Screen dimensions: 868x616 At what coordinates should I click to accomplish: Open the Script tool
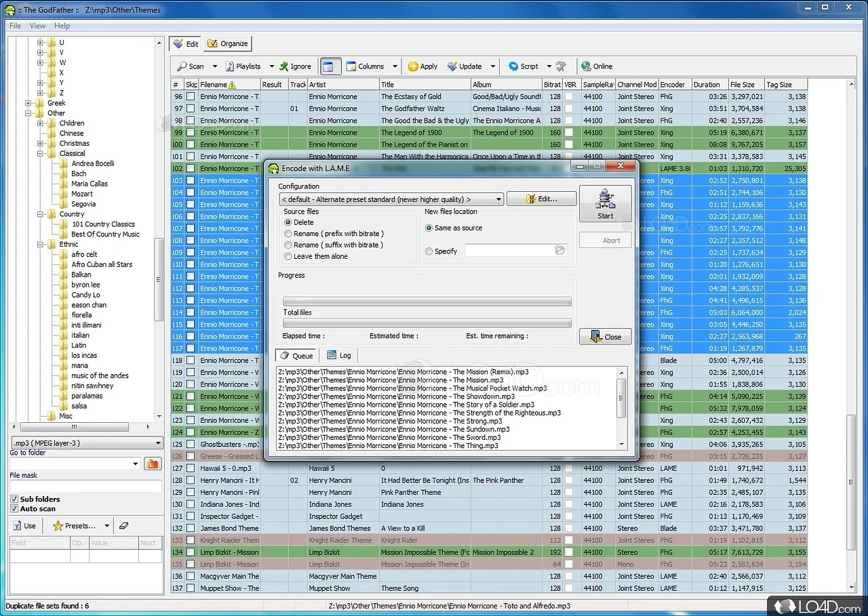point(524,66)
